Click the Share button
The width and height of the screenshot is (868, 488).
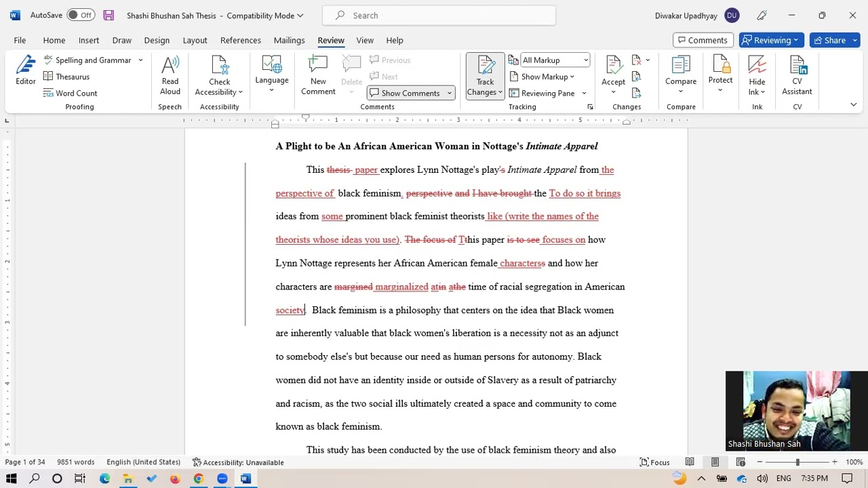tap(835, 40)
